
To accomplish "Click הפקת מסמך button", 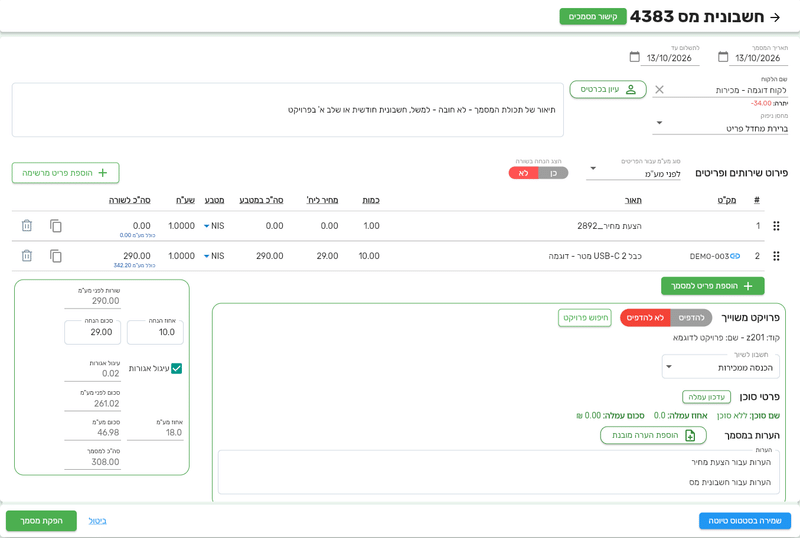I will point(41,521).
